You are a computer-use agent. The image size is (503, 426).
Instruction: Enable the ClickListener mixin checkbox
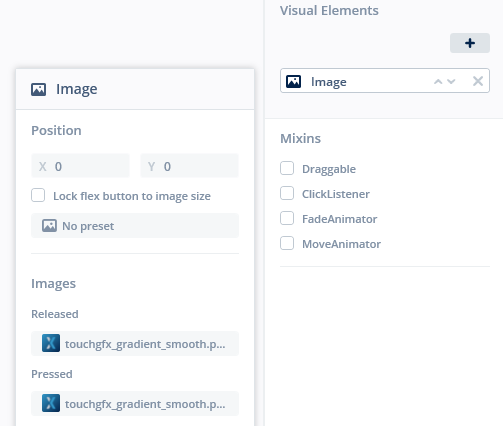click(x=287, y=193)
